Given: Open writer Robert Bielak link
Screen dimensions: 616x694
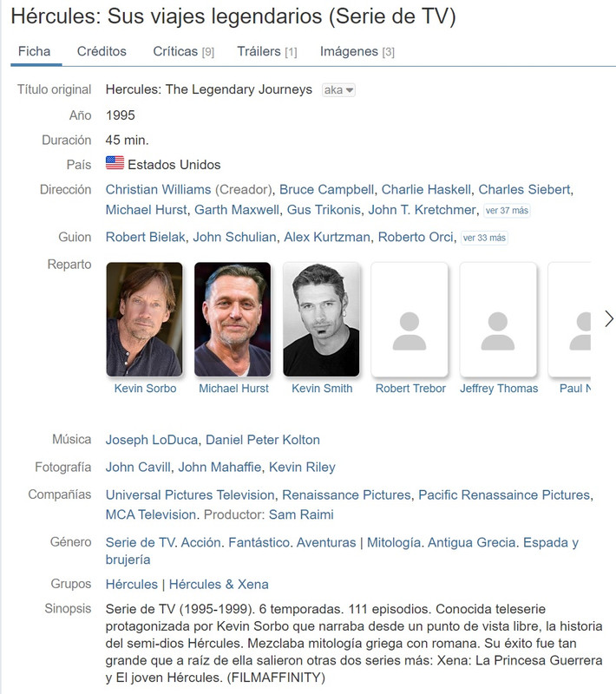Looking at the screenshot, I should tap(145, 237).
